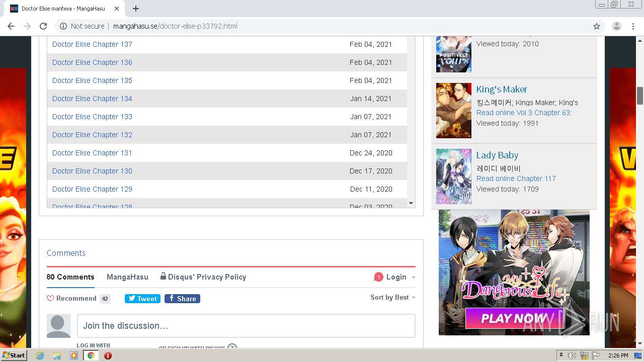Image resolution: width=644 pixels, height=362 pixels.
Task: Click the Recommend count badge 42
Action: pos(105,299)
